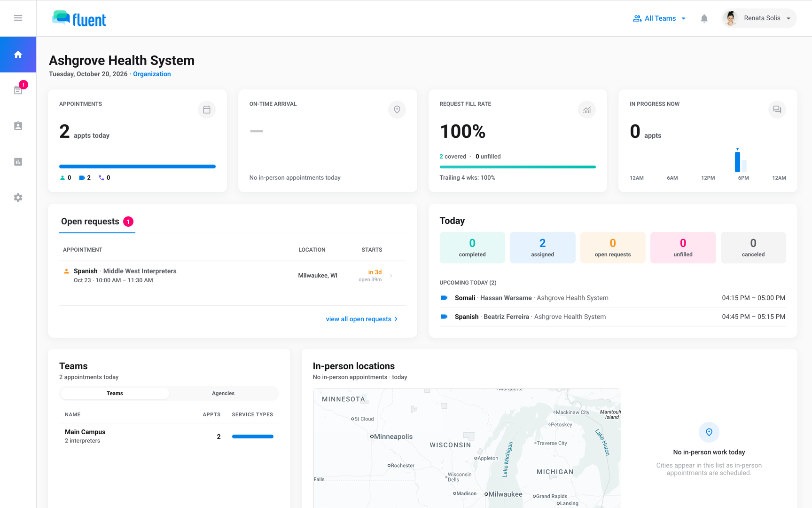Open notifications bell

click(704, 18)
